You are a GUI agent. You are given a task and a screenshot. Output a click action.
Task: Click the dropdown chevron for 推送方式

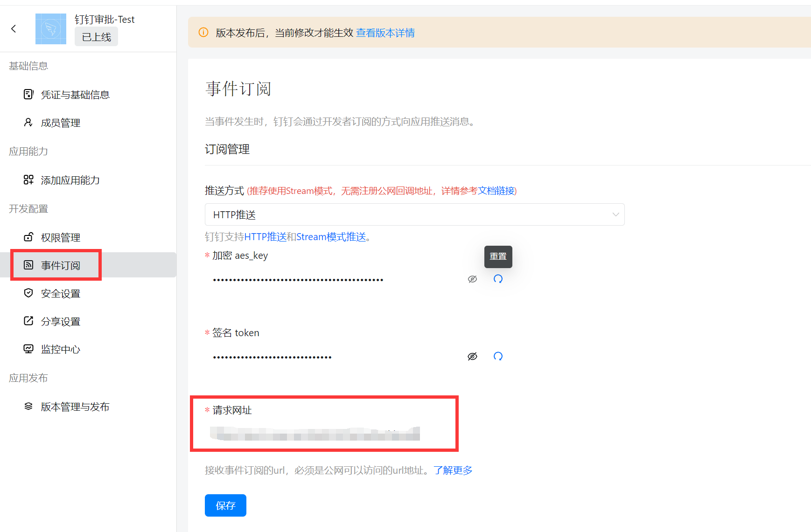[x=615, y=214]
